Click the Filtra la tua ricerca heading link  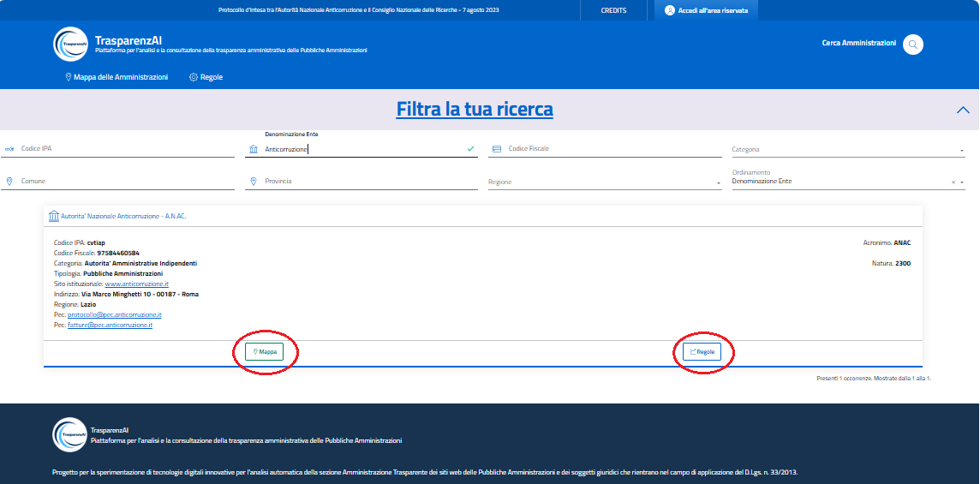pyautogui.click(x=475, y=110)
